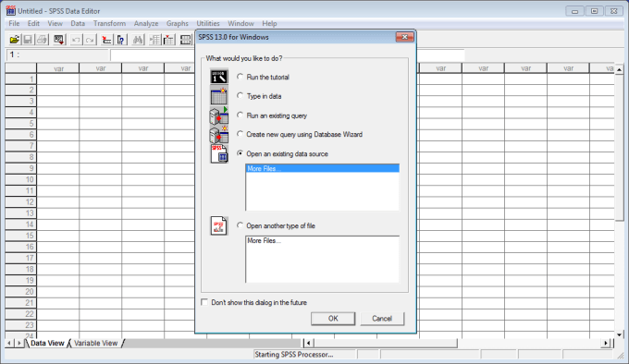Click the SPSS app icon in title bar
This screenshot has width=629, height=364.
point(10,11)
